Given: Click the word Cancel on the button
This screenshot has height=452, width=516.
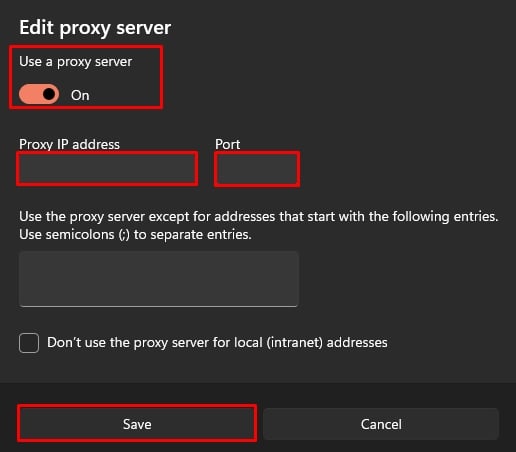Looking at the screenshot, I should 381,424.
